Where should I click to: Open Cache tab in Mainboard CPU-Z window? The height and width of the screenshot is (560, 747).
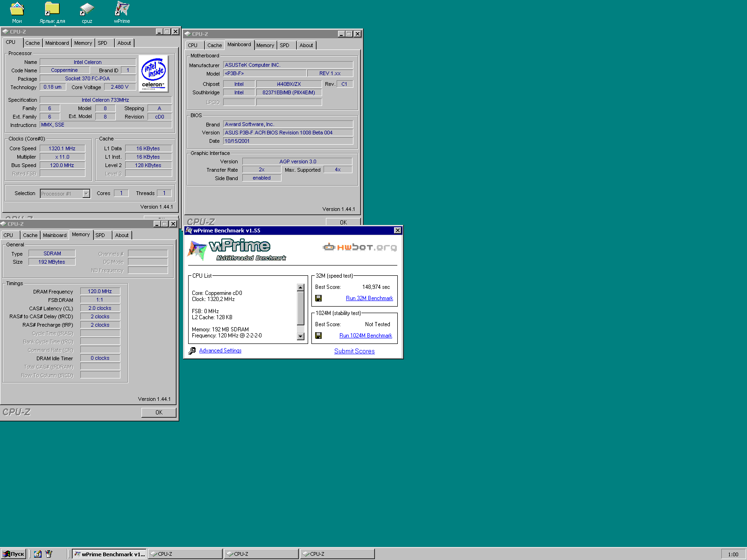click(x=215, y=45)
